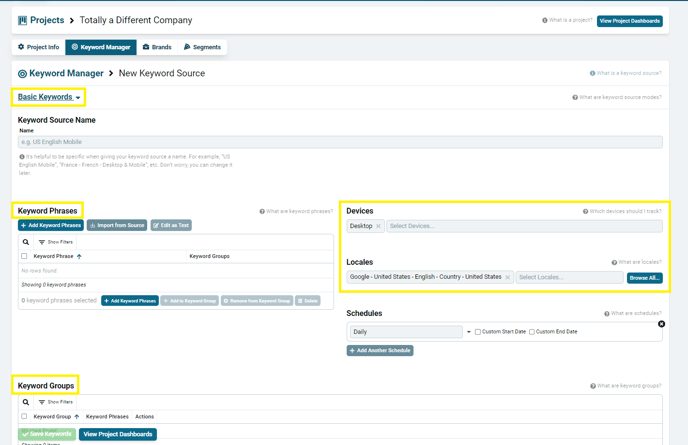
Task: Focus the Keyword Source Name field
Action: pyautogui.click(x=340, y=142)
